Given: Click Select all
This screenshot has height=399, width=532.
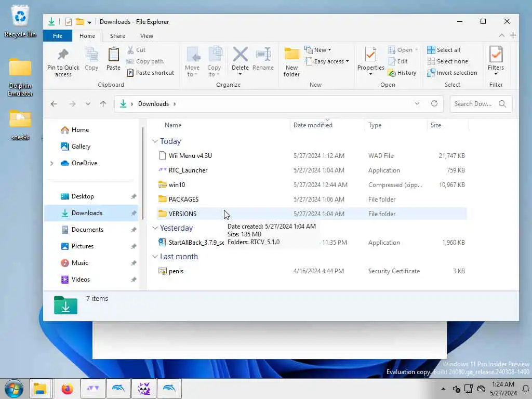Looking at the screenshot, I should coord(444,50).
